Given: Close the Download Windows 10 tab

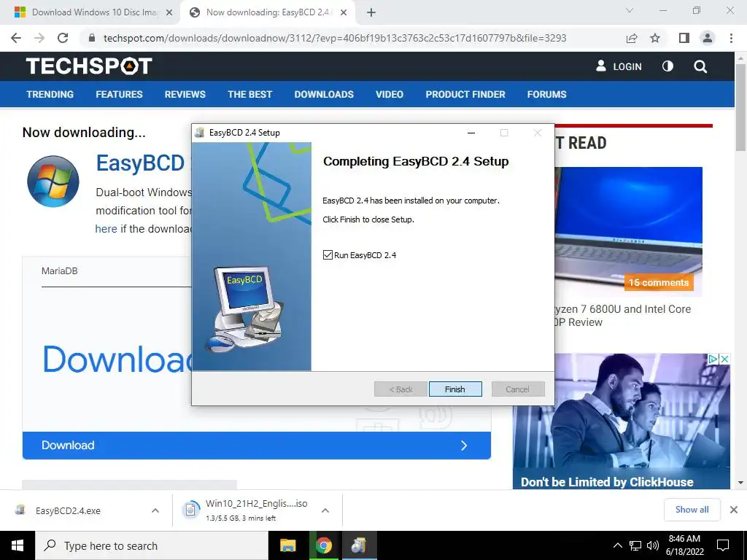Looking at the screenshot, I should tap(169, 13).
